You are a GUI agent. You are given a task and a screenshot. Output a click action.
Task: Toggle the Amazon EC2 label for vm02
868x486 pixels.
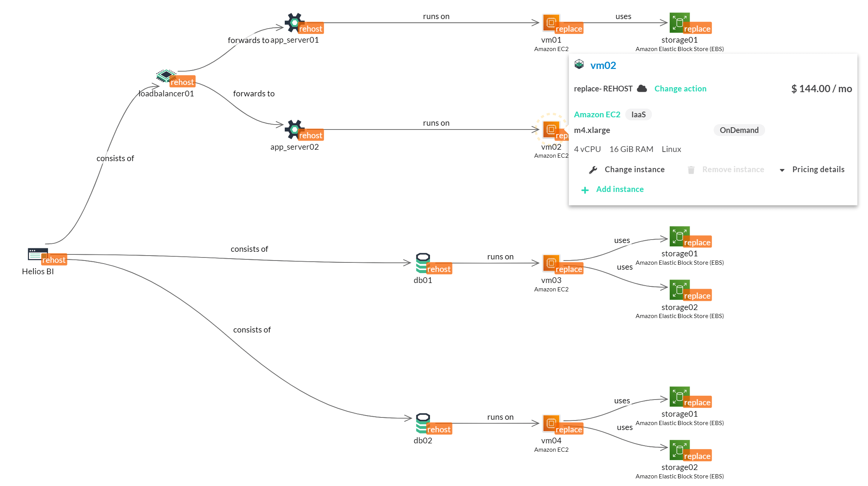tap(597, 114)
